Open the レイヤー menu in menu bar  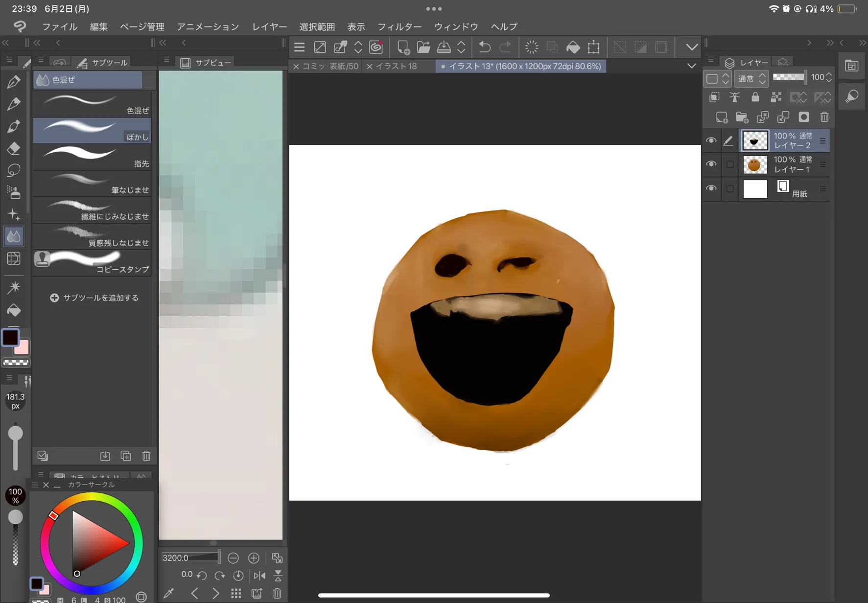(x=269, y=26)
